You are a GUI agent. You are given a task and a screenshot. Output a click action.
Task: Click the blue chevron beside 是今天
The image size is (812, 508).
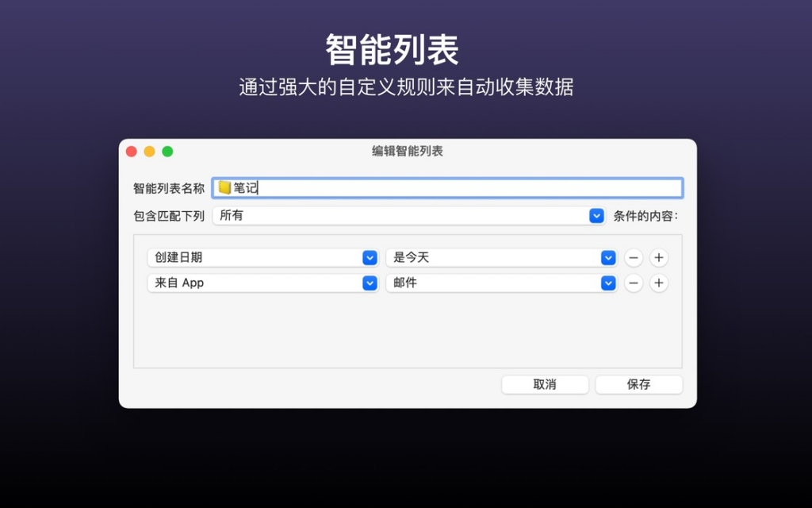tap(608, 257)
